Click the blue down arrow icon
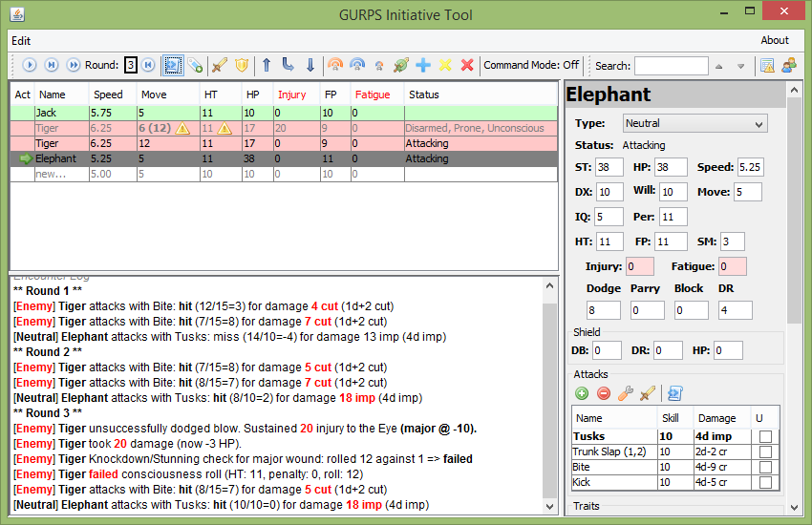 coord(310,65)
